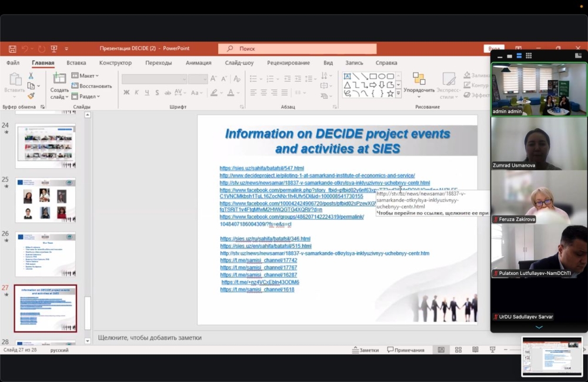
Task: Expand the Раздел section dropdown
Action: coord(85,96)
